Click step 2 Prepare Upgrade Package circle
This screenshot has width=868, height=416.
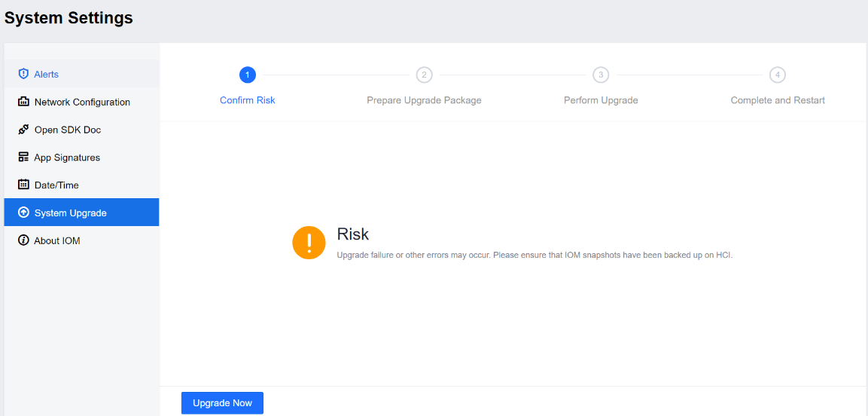point(425,75)
